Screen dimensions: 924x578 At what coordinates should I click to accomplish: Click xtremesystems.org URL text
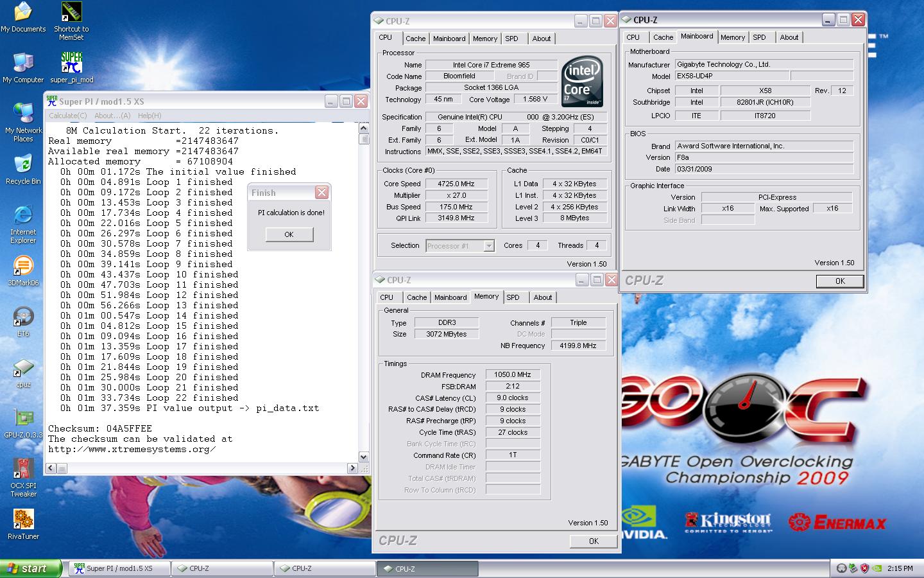(132, 449)
